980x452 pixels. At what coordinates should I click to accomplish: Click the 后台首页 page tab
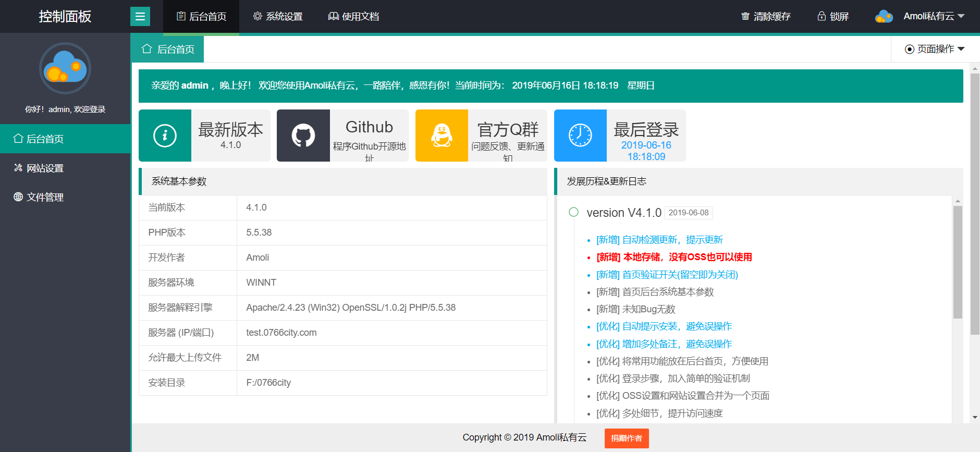click(168, 49)
